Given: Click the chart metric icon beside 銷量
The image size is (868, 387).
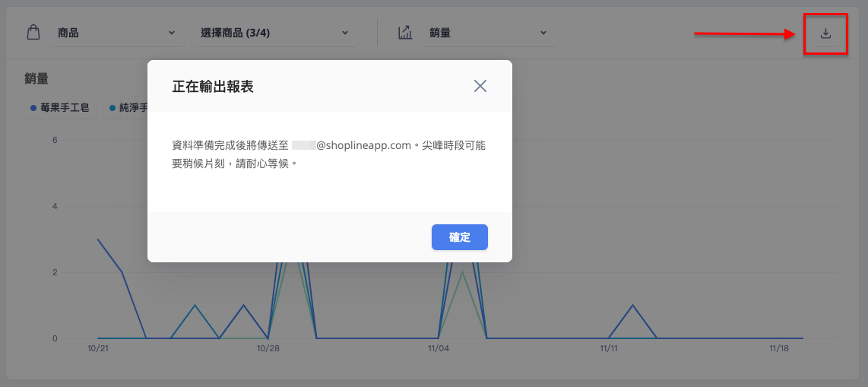Looking at the screenshot, I should pyautogui.click(x=404, y=33).
